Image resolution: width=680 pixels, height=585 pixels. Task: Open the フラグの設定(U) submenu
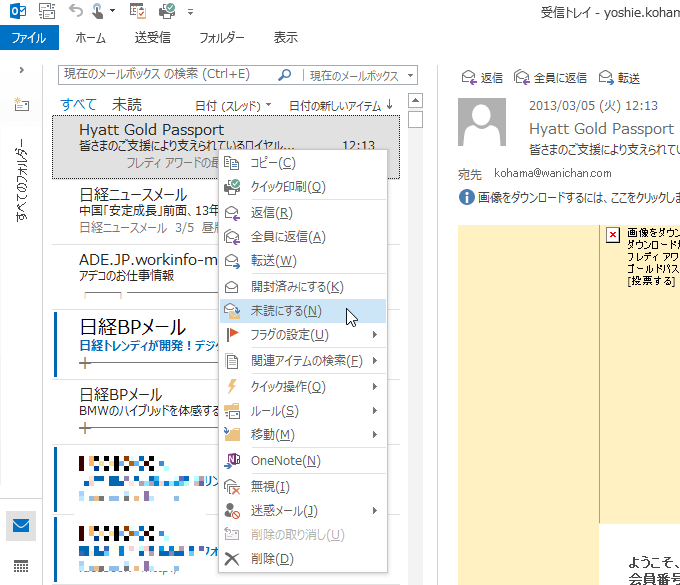[303, 335]
